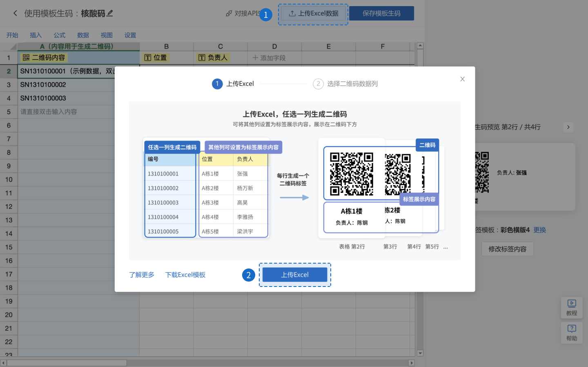Open the 开始 menu tab
This screenshot has width=588, height=367.
coord(12,35)
